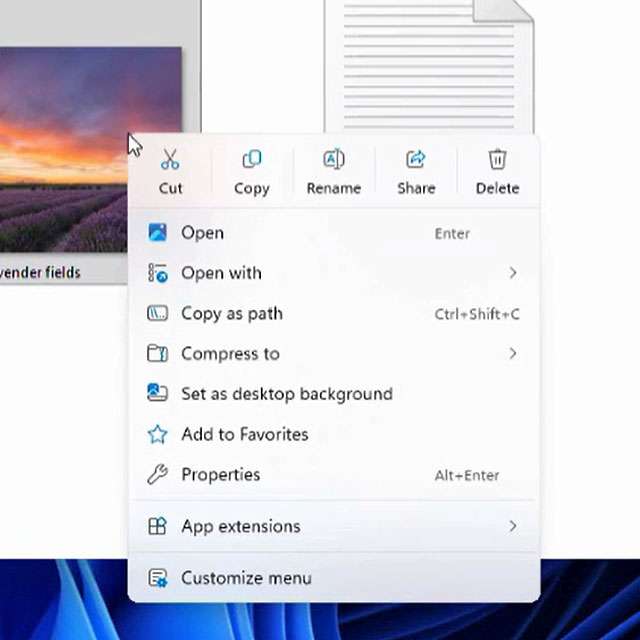Open the Customize menu entry

click(334, 578)
